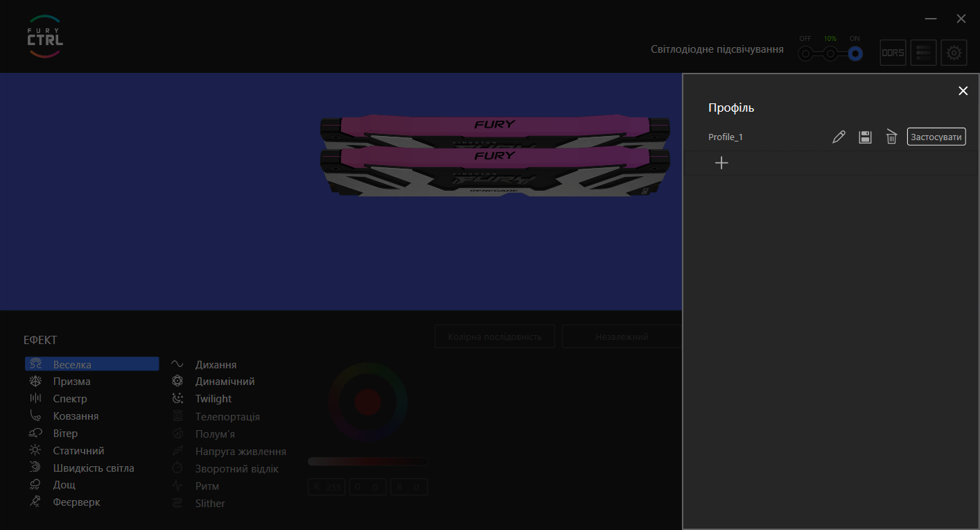
Task: Apply Profile_1 with the Застосувати button
Action: click(936, 137)
